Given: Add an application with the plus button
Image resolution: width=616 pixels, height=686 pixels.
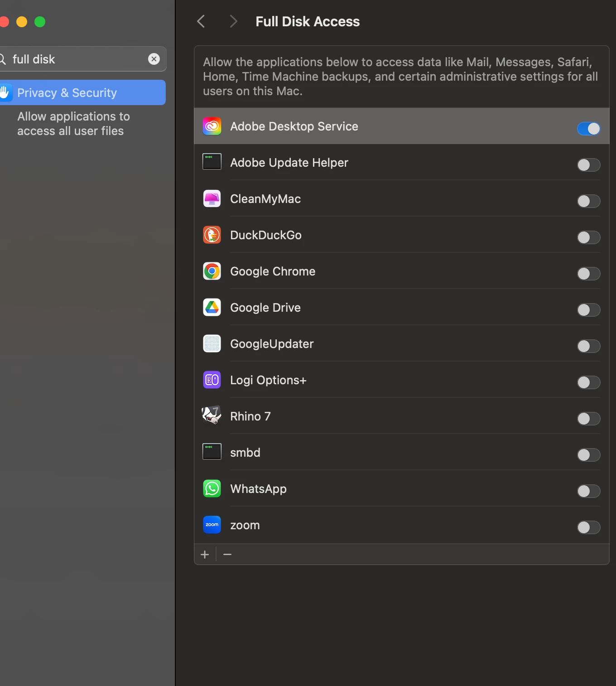Looking at the screenshot, I should (205, 555).
